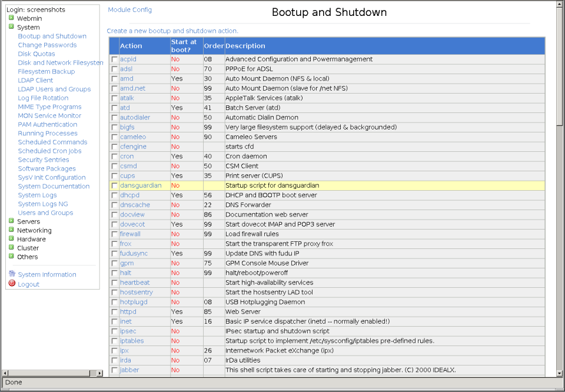Click the 'Login: screenshots' sidebar text
Image resolution: width=565 pixels, height=392 pixels.
pos(36,10)
